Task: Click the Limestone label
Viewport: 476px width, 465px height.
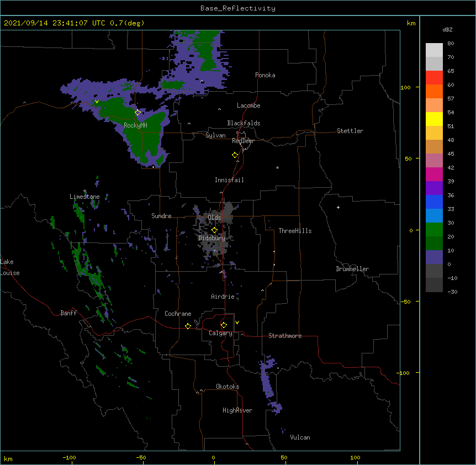Action: (84, 197)
